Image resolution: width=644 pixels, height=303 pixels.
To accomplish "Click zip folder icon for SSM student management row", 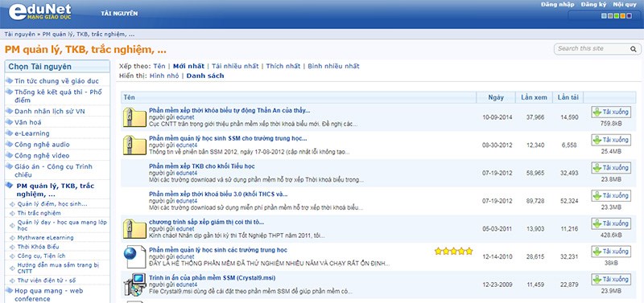I will (134, 145).
